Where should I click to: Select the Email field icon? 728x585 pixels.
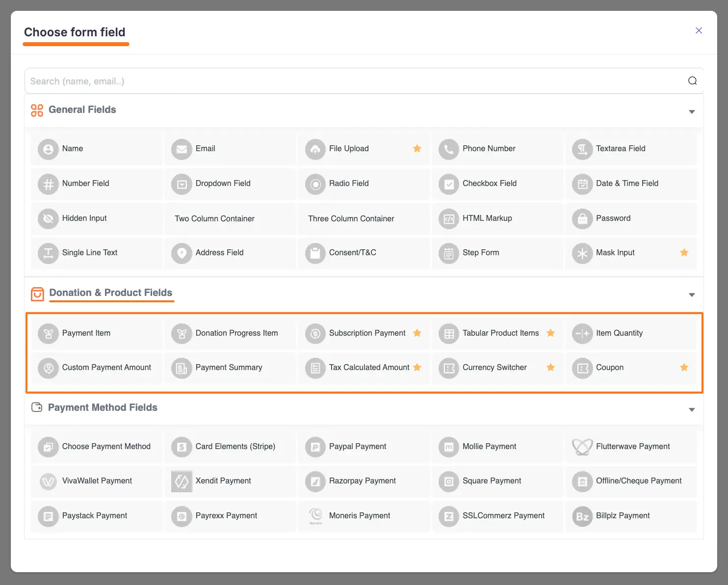point(182,149)
